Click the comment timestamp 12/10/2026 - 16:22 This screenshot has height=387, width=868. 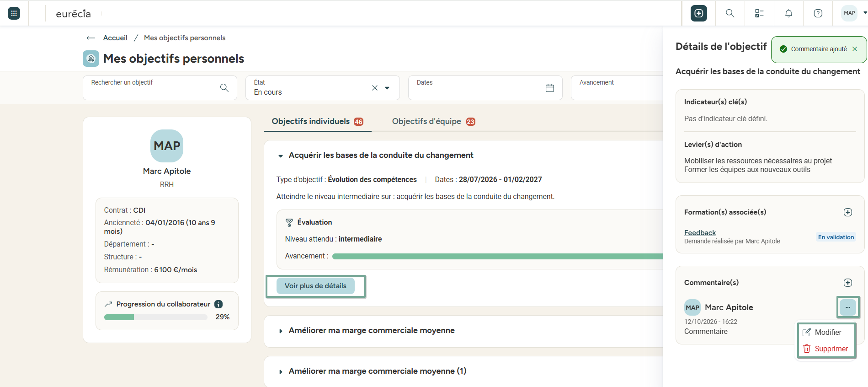[x=711, y=322]
